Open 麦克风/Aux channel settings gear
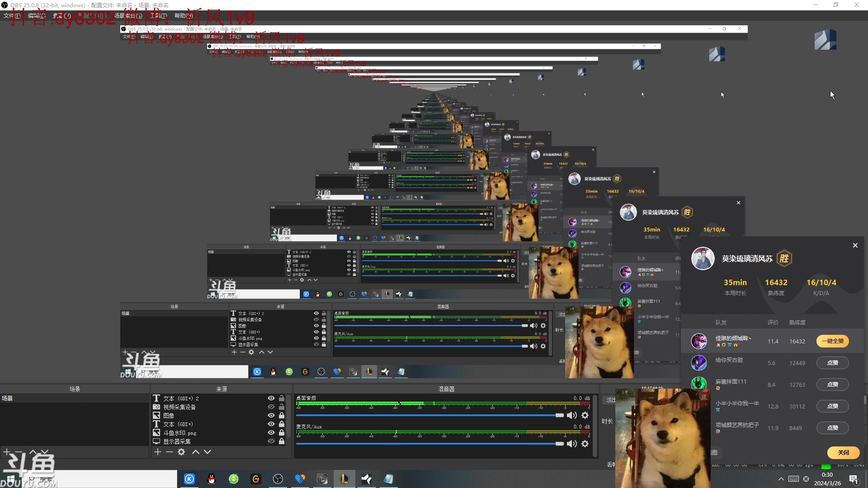Viewport: 868px width, 488px height. pos(585,444)
